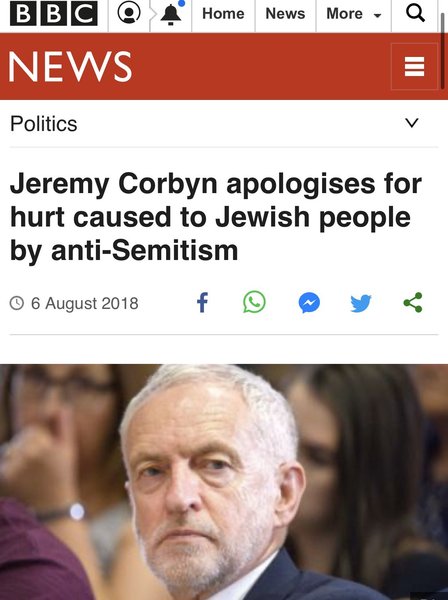This screenshot has height=600, width=448.
Task: Open the notifications bell
Action: [171, 14]
